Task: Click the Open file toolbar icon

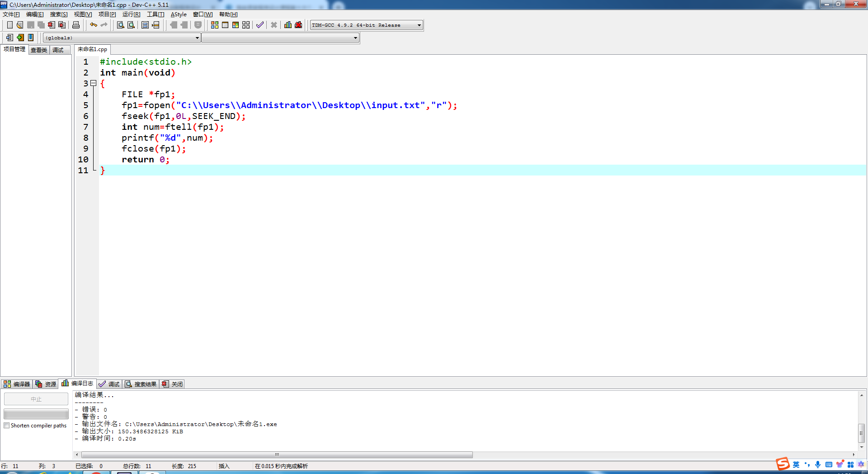Action: [20, 25]
